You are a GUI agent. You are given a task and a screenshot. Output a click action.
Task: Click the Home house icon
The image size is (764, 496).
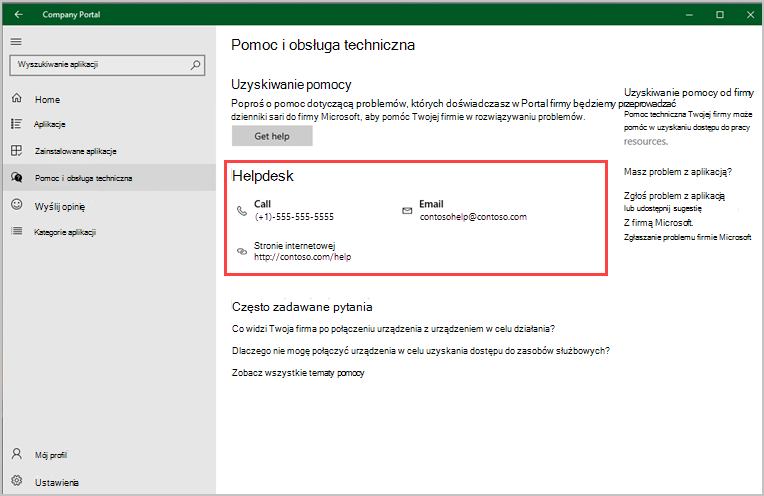tap(17, 98)
